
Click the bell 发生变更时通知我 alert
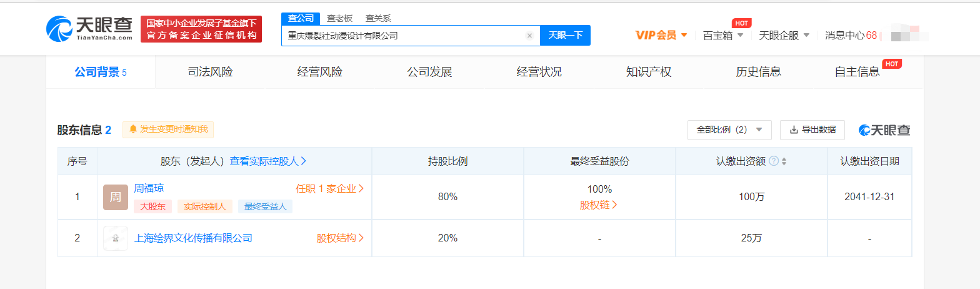click(x=168, y=129)
